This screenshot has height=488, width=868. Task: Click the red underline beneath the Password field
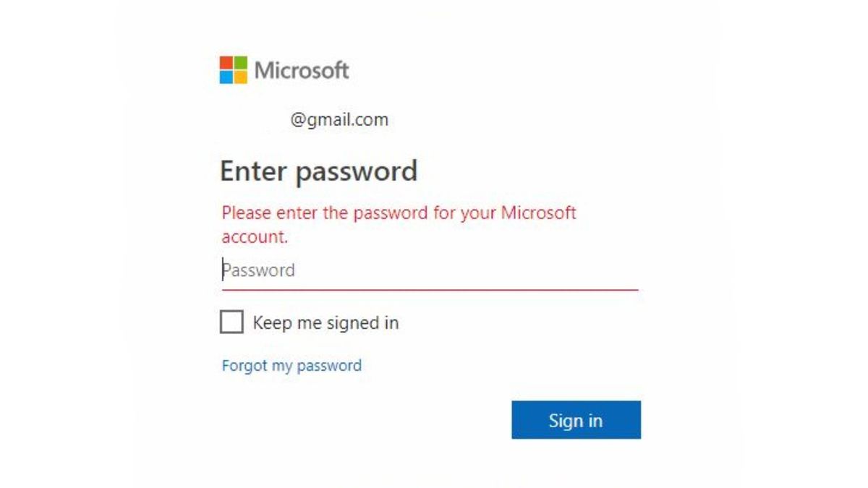[x=430, y=288]
